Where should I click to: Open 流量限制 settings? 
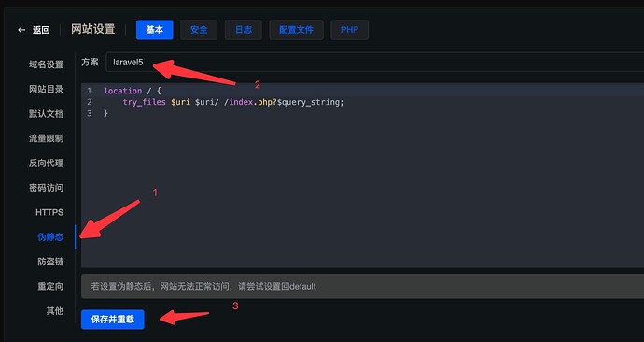pos(46,138)
